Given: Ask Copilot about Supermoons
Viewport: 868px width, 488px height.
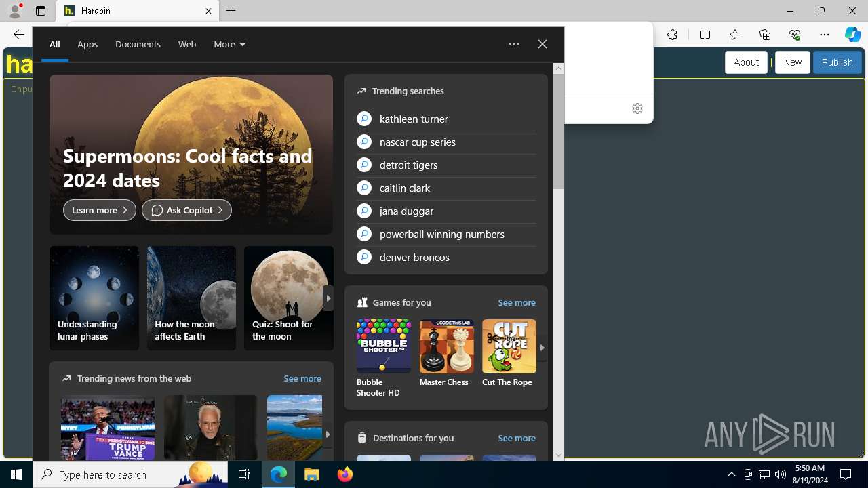Looking at the screenshot, I should 186,210.
